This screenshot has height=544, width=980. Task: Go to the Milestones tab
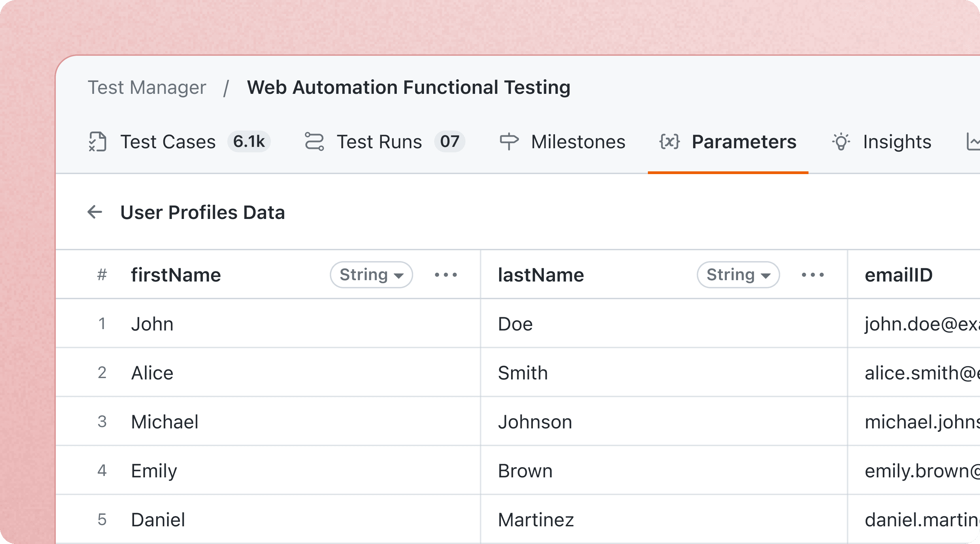click(x=578, y=142)
